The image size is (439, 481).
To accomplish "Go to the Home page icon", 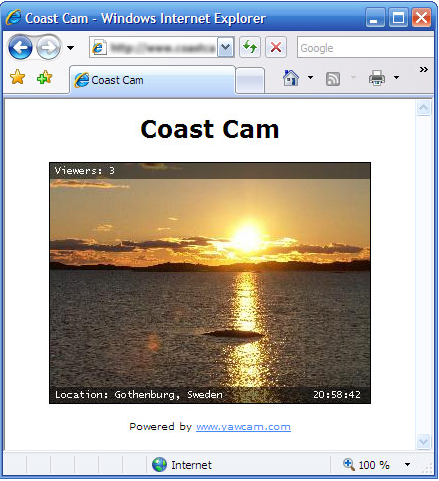I will coord(291,78).
